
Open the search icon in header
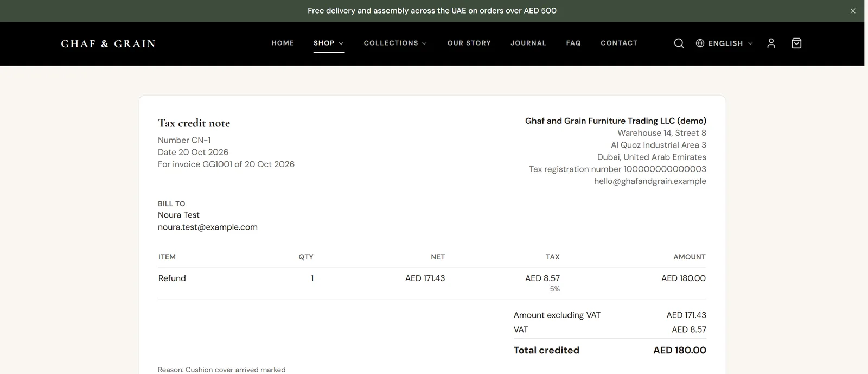point(679,43)
